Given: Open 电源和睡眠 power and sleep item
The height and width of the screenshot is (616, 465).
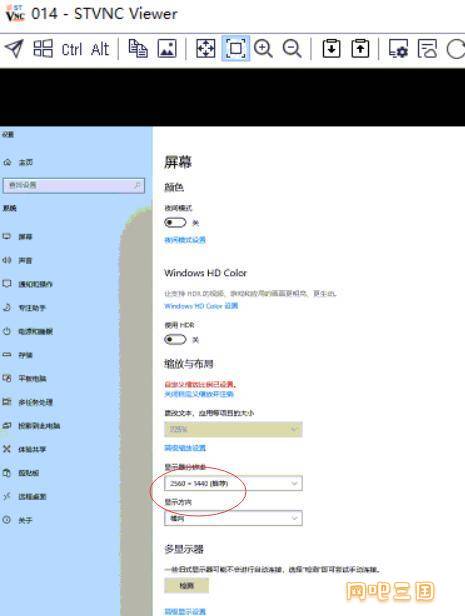Looking at the screenshot, I should coord(27,331).
